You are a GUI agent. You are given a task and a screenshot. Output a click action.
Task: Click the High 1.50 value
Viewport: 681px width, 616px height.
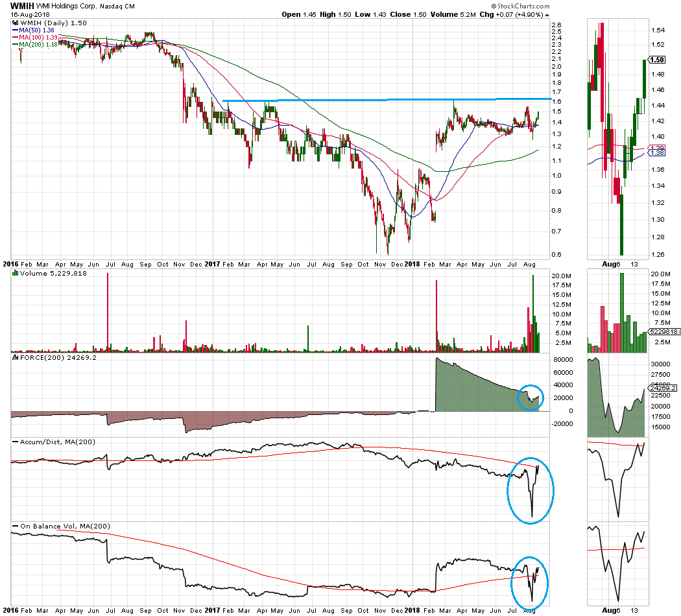click(335, 14)
